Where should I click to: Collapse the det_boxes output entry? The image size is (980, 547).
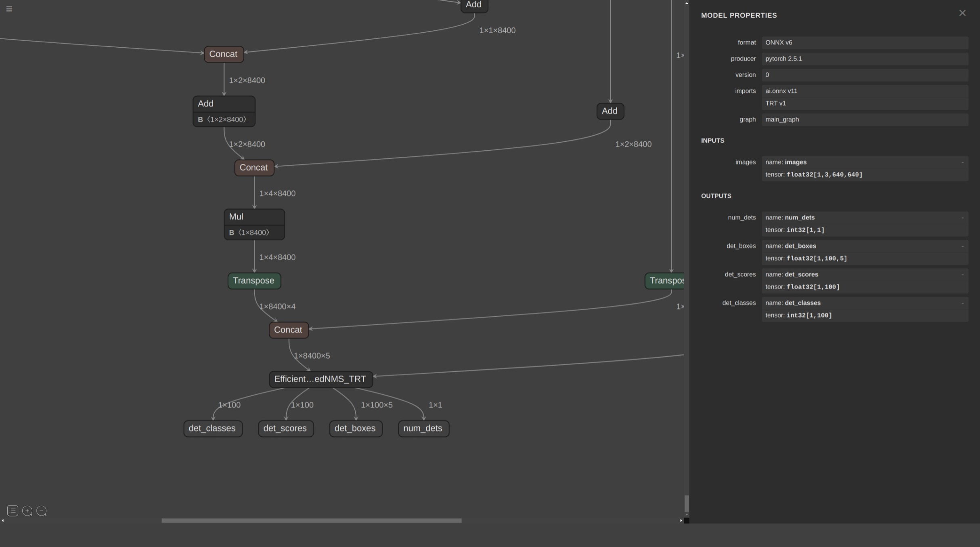tap(962, 246)
